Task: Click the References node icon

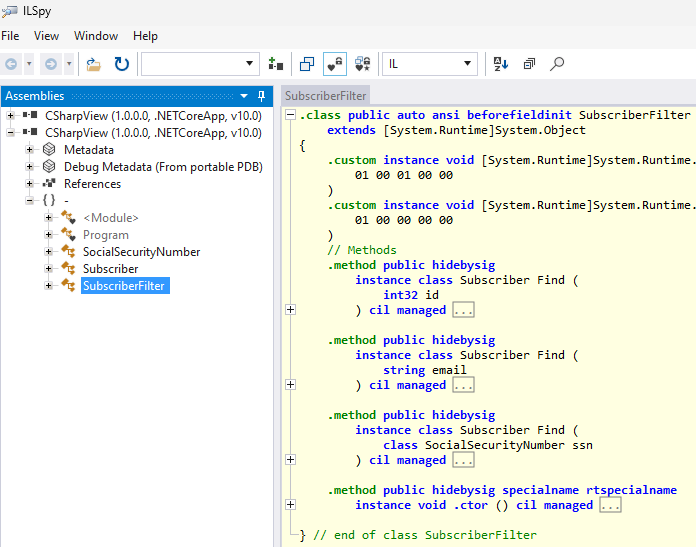Action: (49, 183)
